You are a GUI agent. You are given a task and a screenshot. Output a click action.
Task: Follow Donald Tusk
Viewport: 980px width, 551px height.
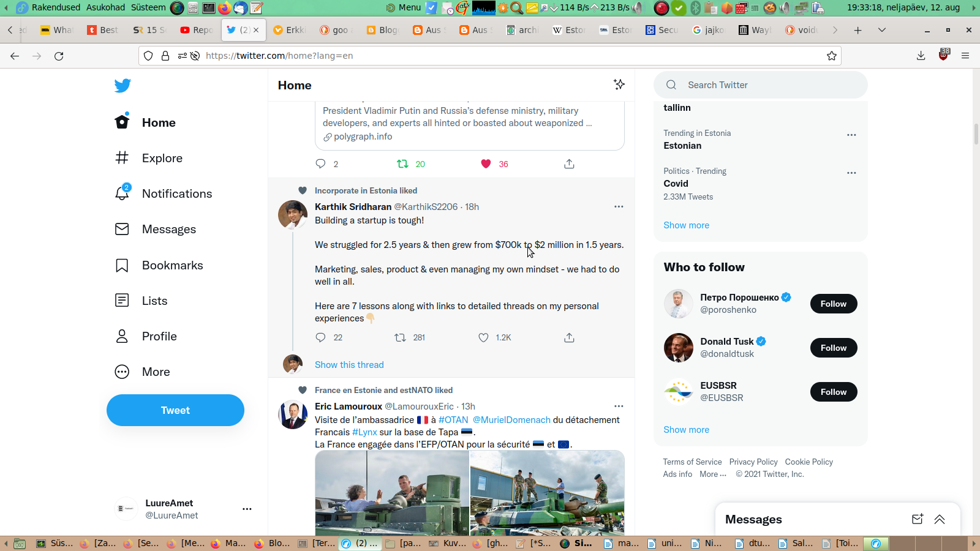click(834, 348)
